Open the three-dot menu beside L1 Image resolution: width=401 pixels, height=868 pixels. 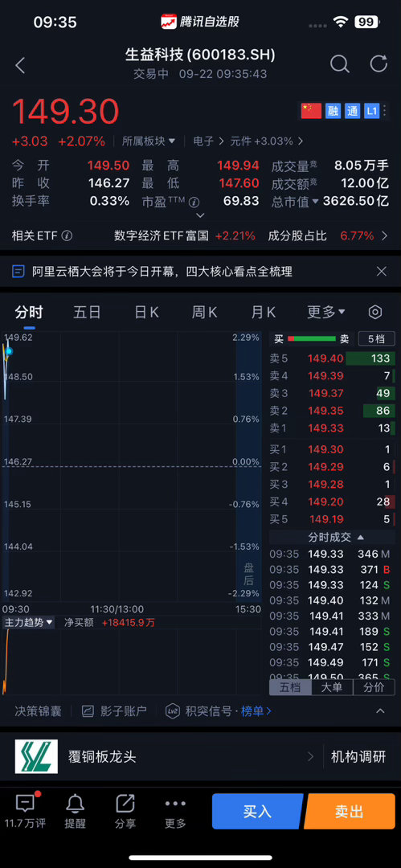(x=385, y=111)
